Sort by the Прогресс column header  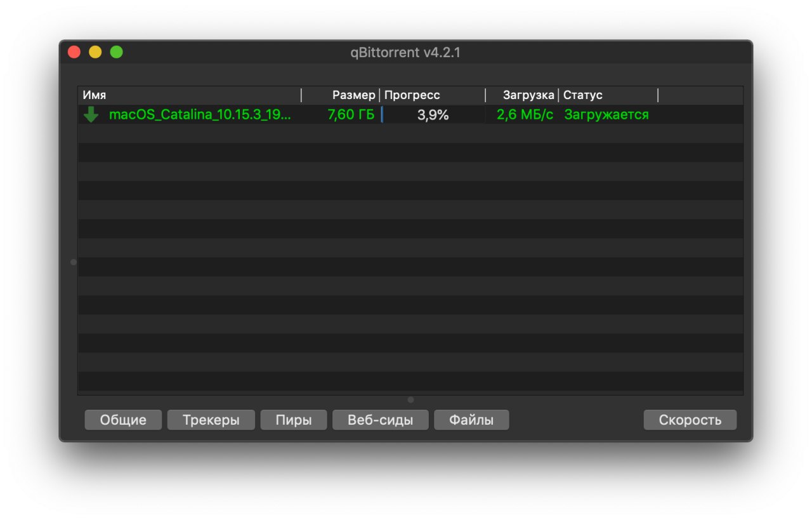click(433, 95)
